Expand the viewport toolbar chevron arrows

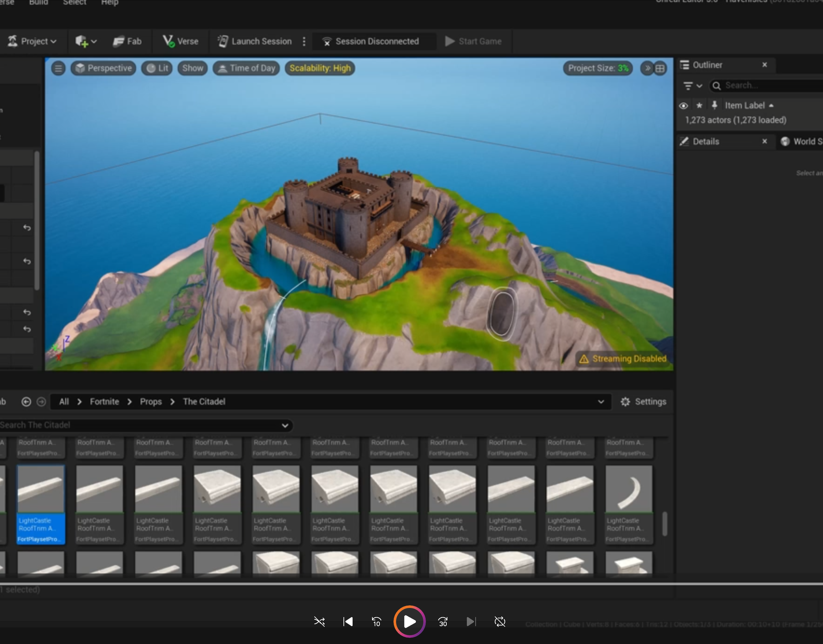(647, 68)
